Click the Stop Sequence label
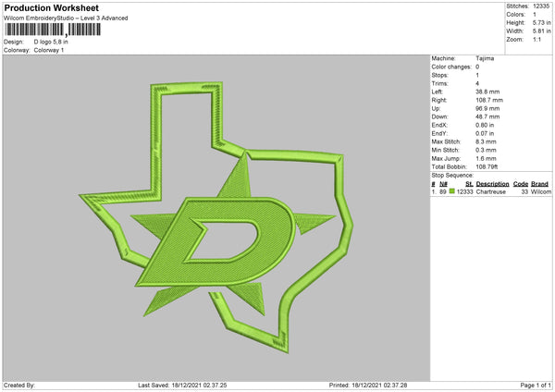 click(452, 176)
